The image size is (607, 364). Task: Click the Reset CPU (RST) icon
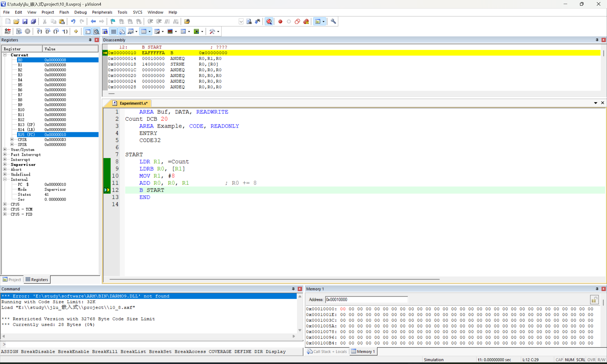8,31
